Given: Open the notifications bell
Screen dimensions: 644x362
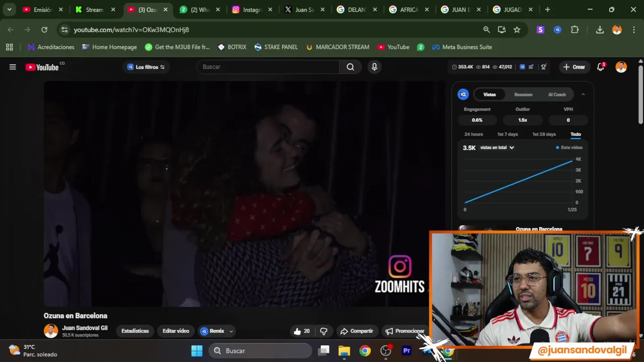Looking at the screenshot, I should [600, 67].
